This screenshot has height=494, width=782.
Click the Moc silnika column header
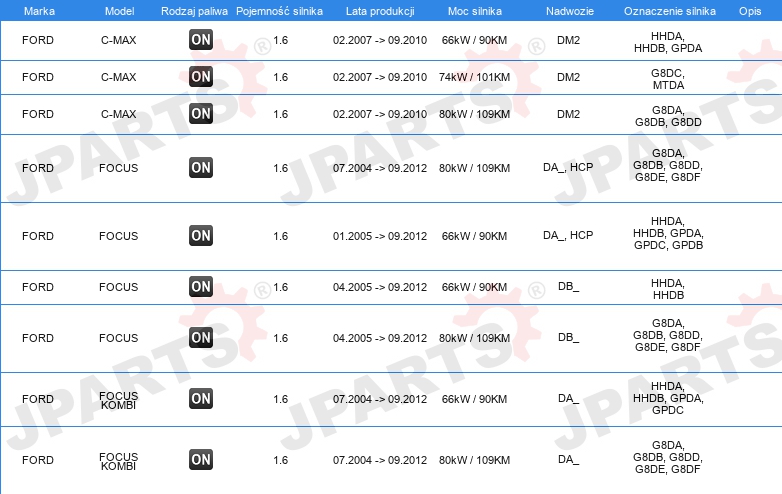[x=474, y=11]
